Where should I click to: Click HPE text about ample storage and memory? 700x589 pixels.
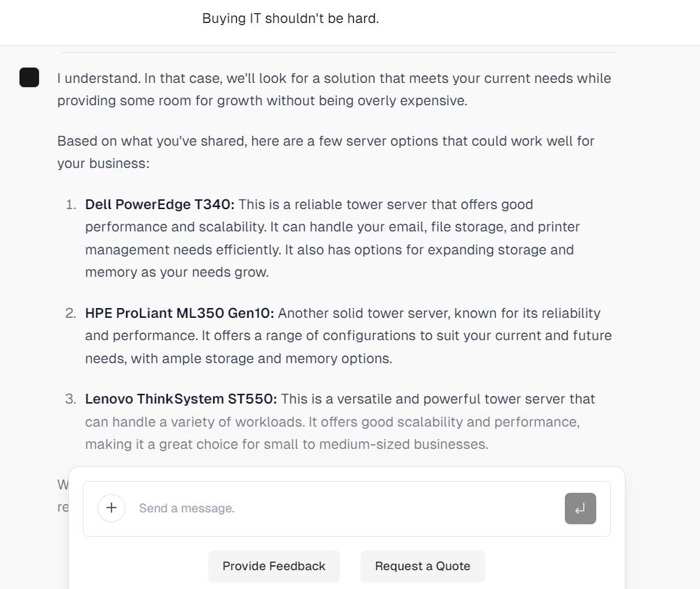(239, 358)
